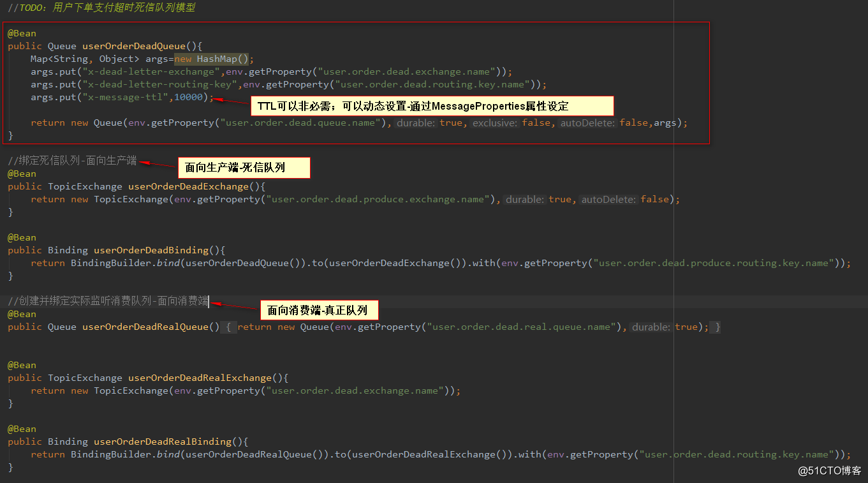Click @Bean annotation above userOrderDeadQueue

22,33
